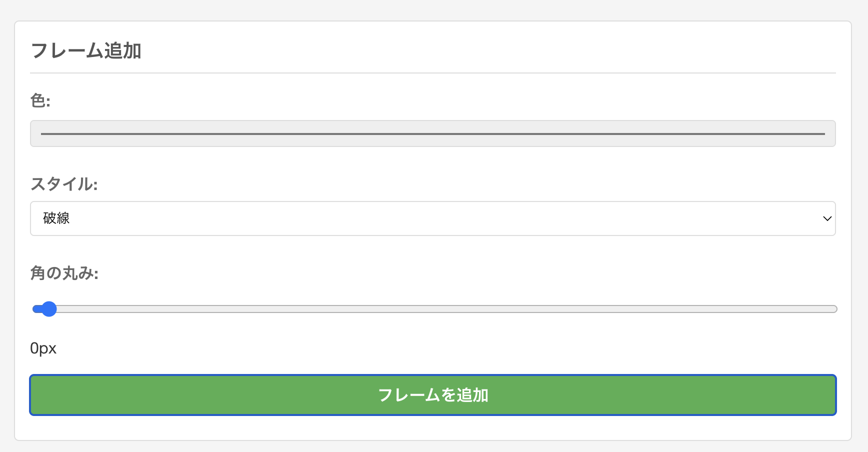The height and width of the screenshot is (452, 868).
Task: Click the 色 label above the color bar
Action: 39,100
